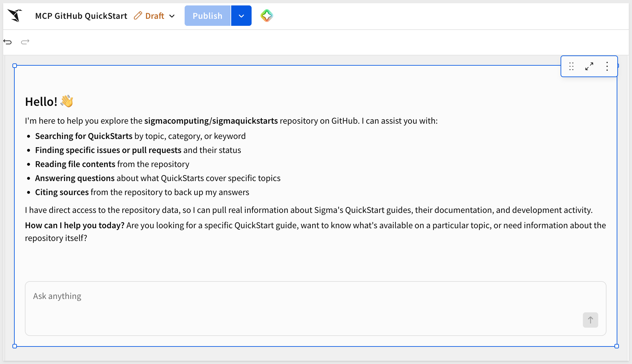Click the bottom-left selection handle of chat element
Image resolution: width=632 pixels, height=364 pixels.
[15, 346]
